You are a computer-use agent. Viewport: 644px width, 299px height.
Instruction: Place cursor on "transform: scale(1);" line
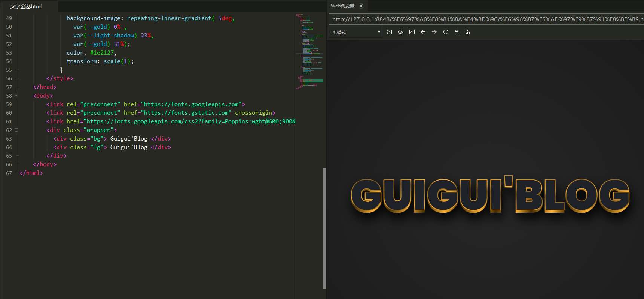coord(100,61)
